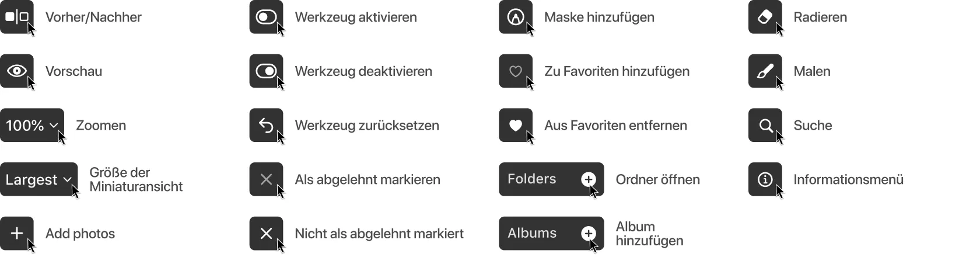Remove favorite with the filled heart
The width and height of the screenshot is (980, 257).
click(515, 125)
